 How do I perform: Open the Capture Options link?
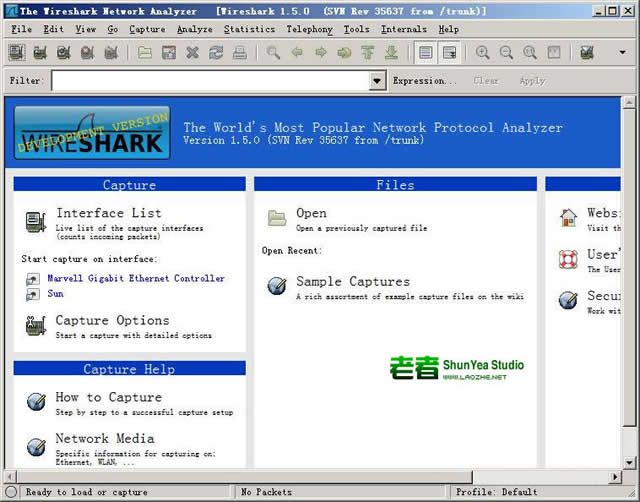click(x=112, y=320)
